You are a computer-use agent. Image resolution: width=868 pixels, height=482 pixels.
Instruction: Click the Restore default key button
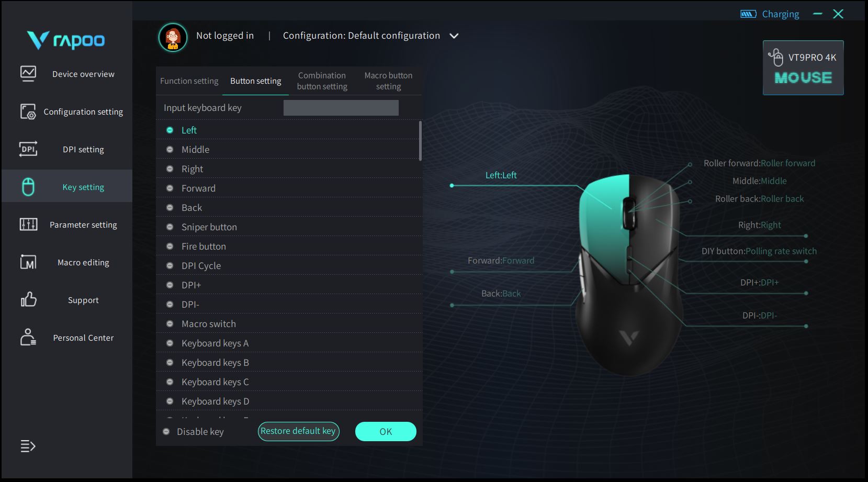tap(298, 431)
